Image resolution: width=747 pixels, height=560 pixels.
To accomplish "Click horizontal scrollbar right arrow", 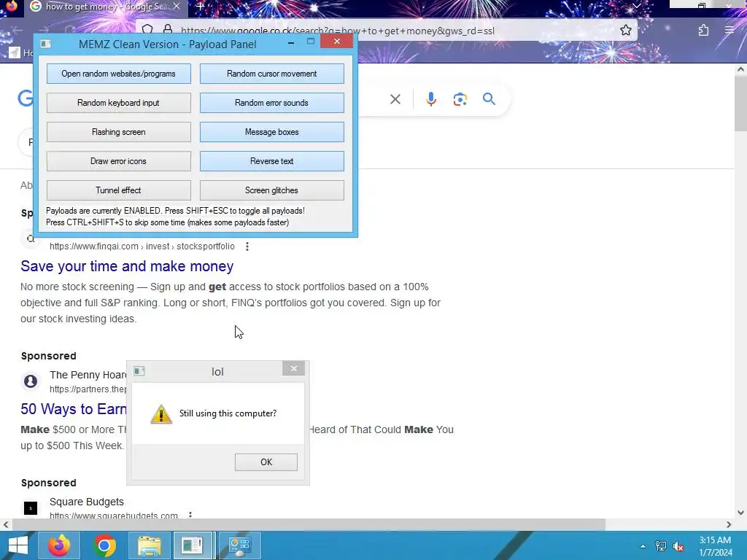I will coord(729,524).
